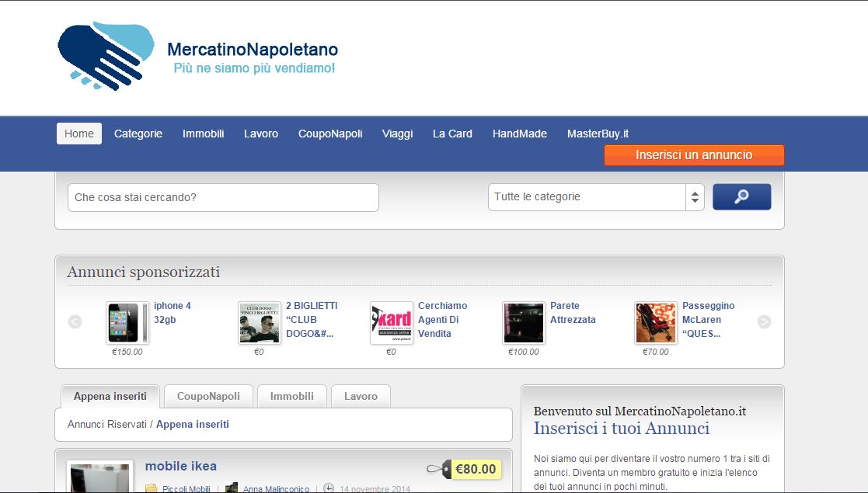Click the Inserisci un annuncio button
The image size is (868, 493).
694,155
